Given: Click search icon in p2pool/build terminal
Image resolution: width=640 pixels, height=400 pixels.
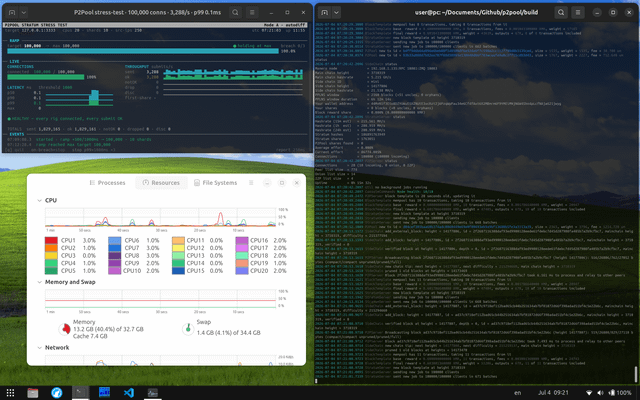Looking at the screenshot, I should pyautogui.click(x=561, y=13).
